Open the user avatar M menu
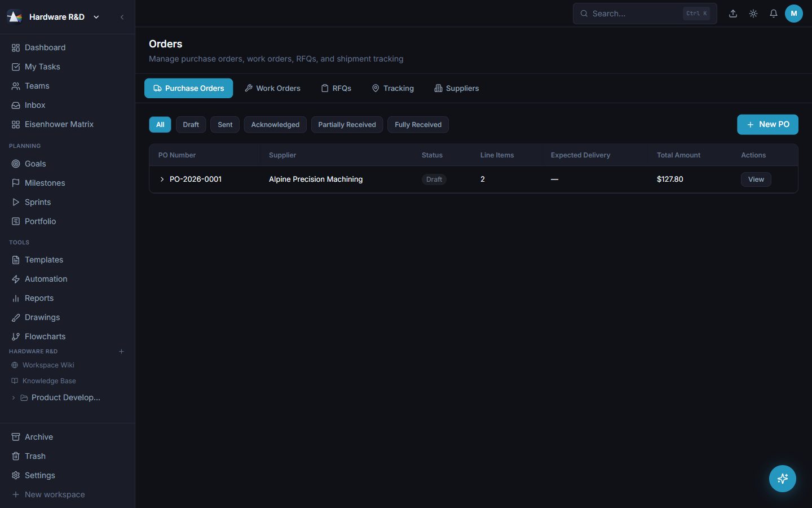Screen dimensions: 812x508 (794, 14)
